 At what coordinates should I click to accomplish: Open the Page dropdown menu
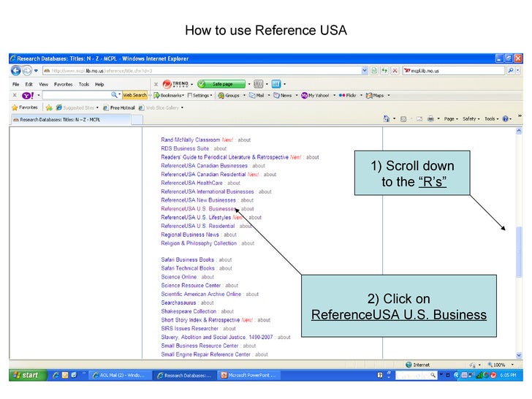[x=451, y=118]
